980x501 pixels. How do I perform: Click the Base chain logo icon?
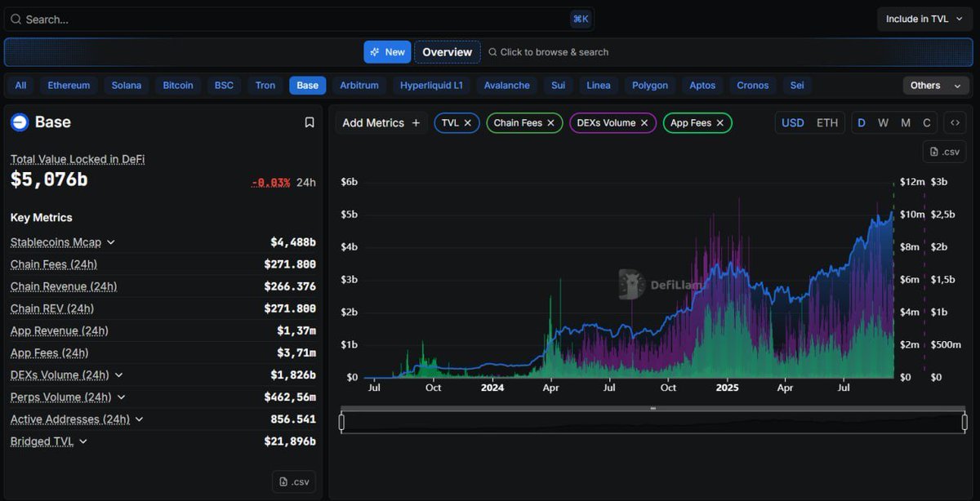click(20, 122)
